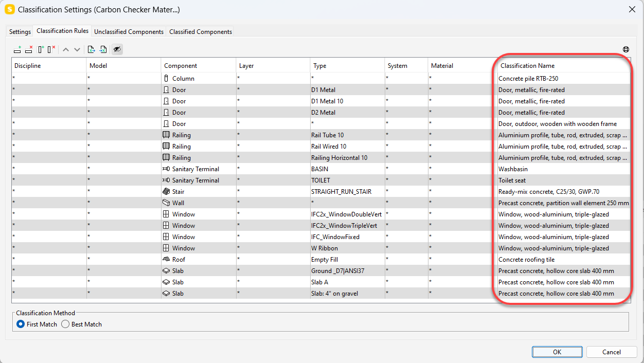Select the Best Match radio button
Viewport: 644px width, 363px height.
point(65,324)
